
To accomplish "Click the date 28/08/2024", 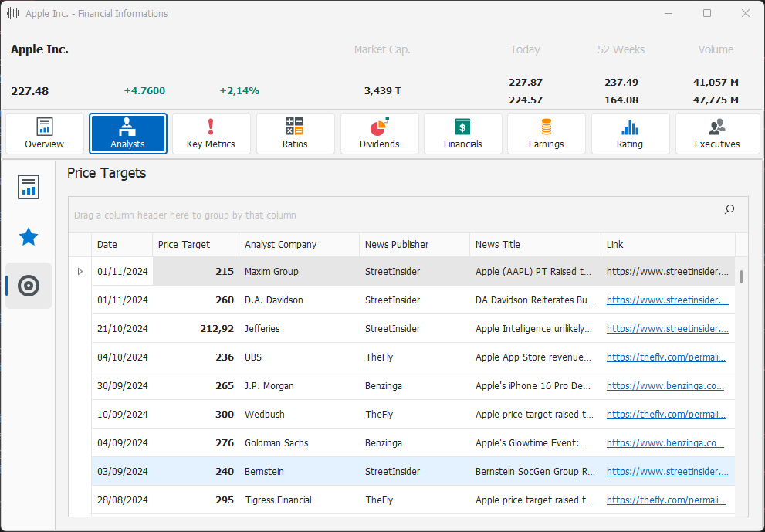I will 123,500.
